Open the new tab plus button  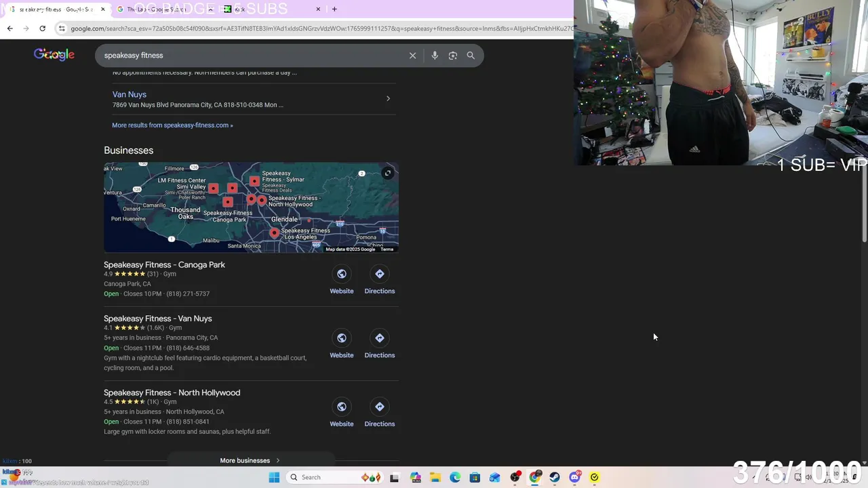click(x=334, y=9)
